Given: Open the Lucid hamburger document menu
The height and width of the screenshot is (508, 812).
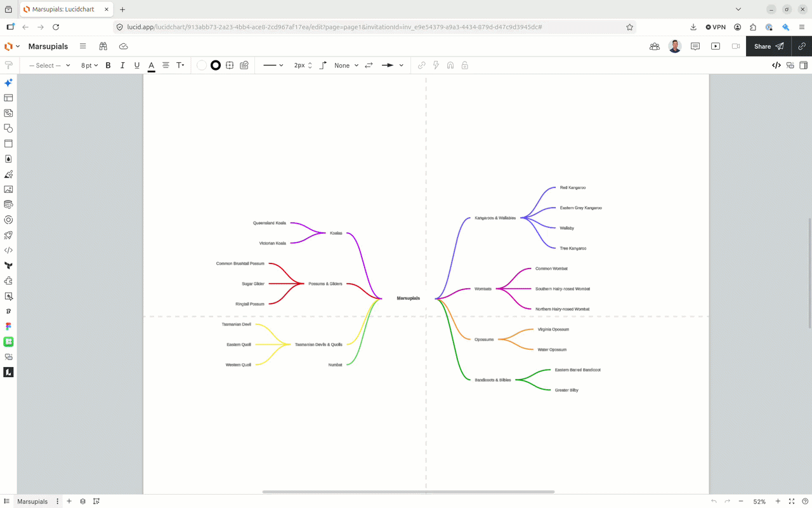Looking at the screenshot, I should coord(83,46).
